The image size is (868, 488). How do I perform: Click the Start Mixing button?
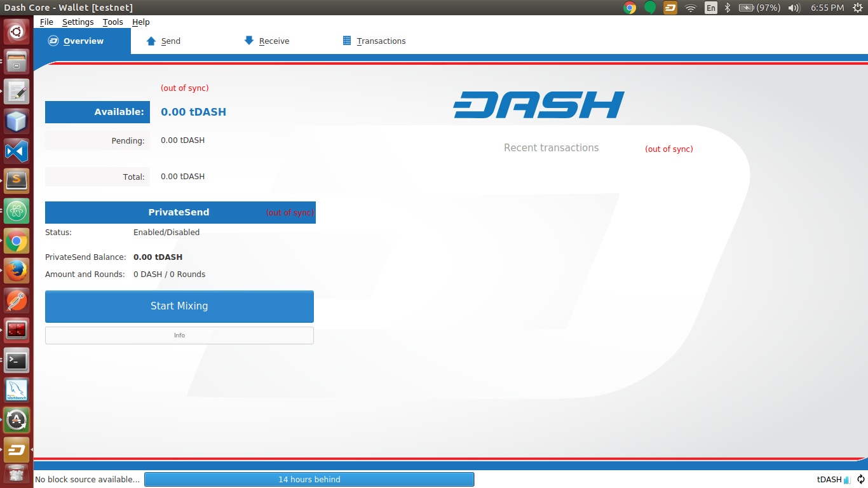click(179, 306)
